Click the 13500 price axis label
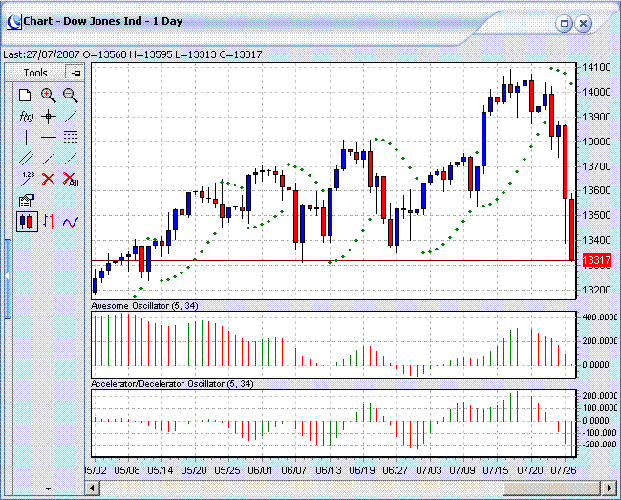The image size is (621, 500). [x=596, y=215]
